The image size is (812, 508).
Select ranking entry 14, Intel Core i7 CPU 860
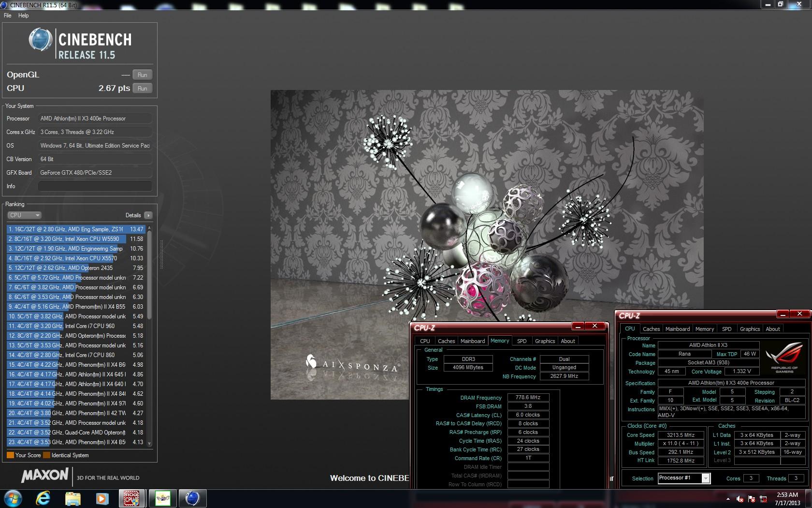click(76, 355)
